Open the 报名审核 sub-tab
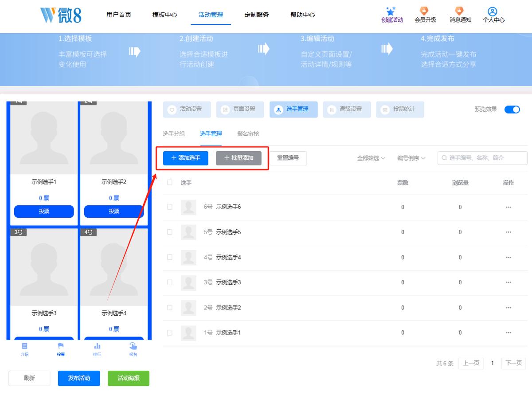 point(248,133)
